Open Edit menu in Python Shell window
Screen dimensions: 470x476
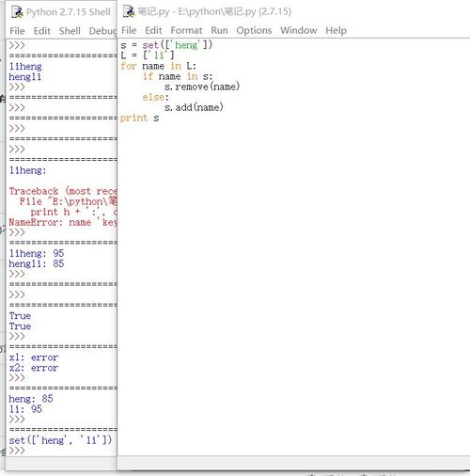42,31
